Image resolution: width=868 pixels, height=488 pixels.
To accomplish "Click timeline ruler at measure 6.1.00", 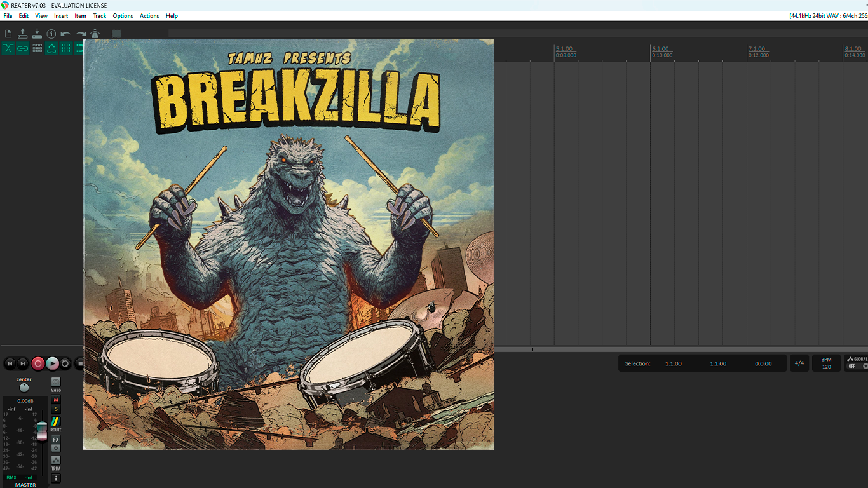I will coord(660,49).
